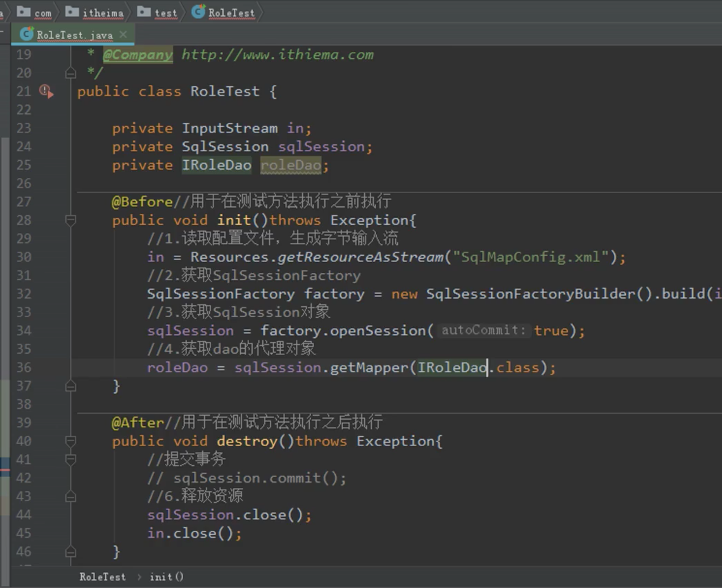Image resolution: width=722 pixels, height=588 pixels.
Task: Select the RoleTest.java editor tab
Action: pos(73,35)
